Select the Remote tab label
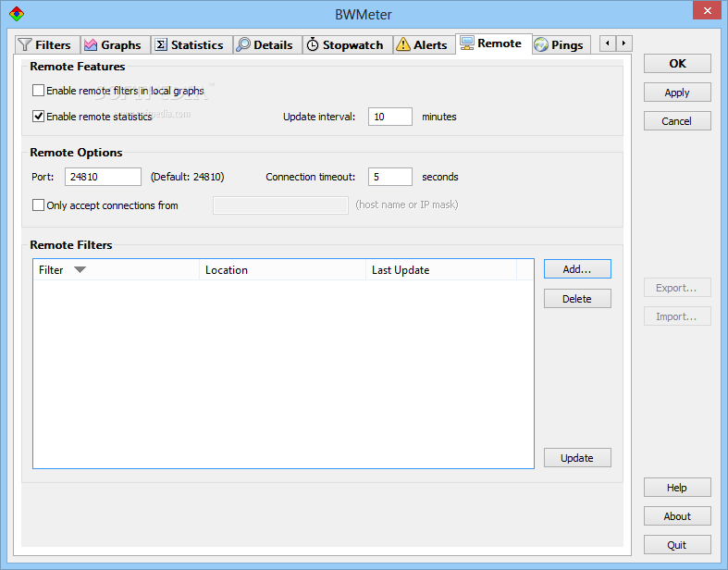Screen dimensions: 728x570 (500, 43)
